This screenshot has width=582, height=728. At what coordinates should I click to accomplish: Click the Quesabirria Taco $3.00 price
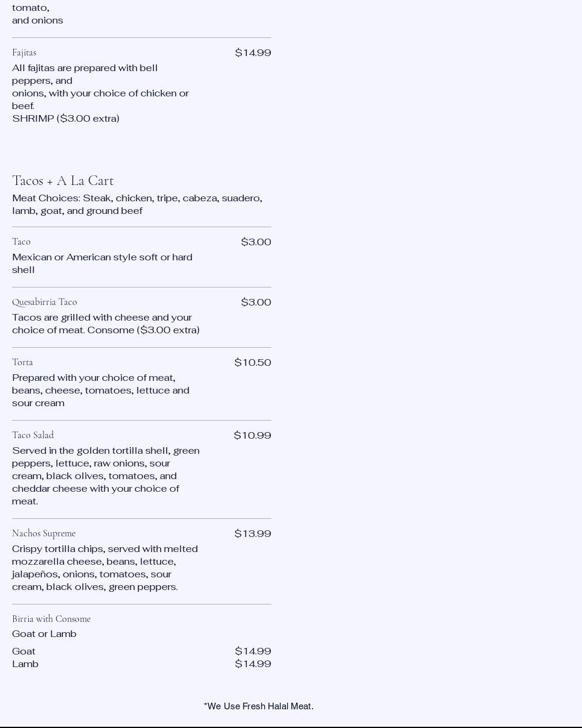point(256,303)
